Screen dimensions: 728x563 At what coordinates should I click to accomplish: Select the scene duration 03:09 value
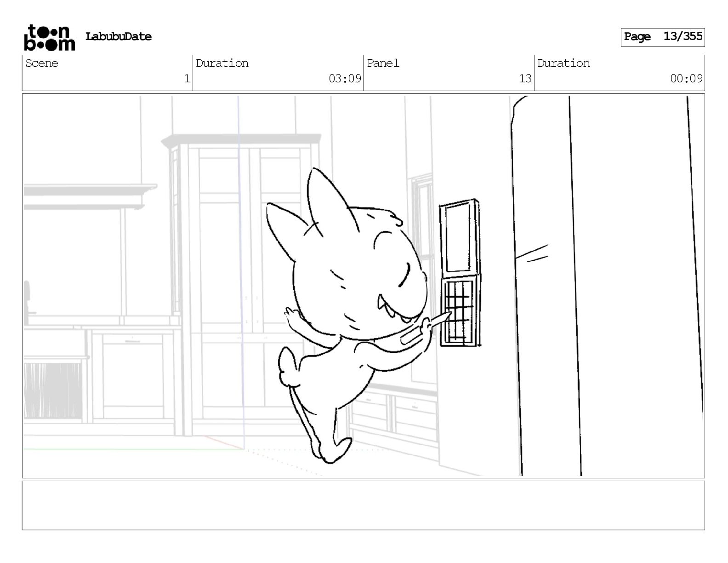pyautogui.click(x=345, y=79)
